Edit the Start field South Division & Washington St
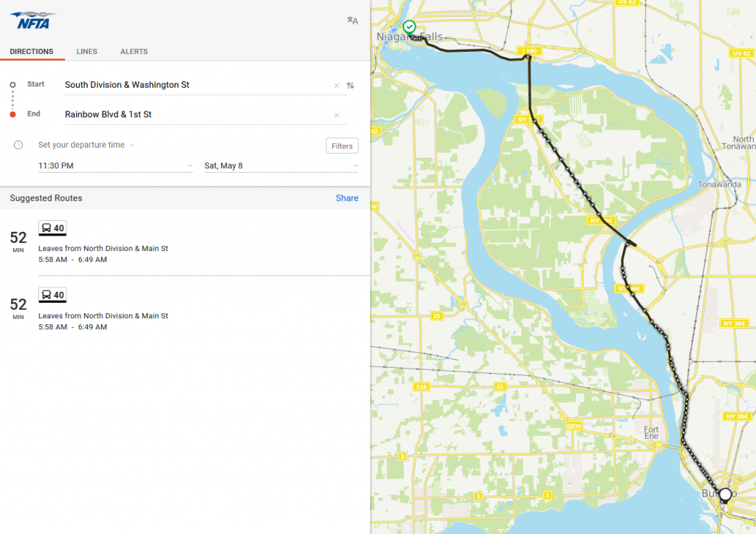 (x=192, y=85)
